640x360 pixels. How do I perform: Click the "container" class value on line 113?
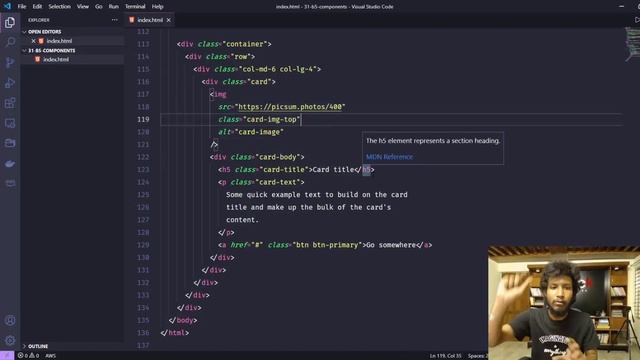pyautogui.click(x=244, y=44)
